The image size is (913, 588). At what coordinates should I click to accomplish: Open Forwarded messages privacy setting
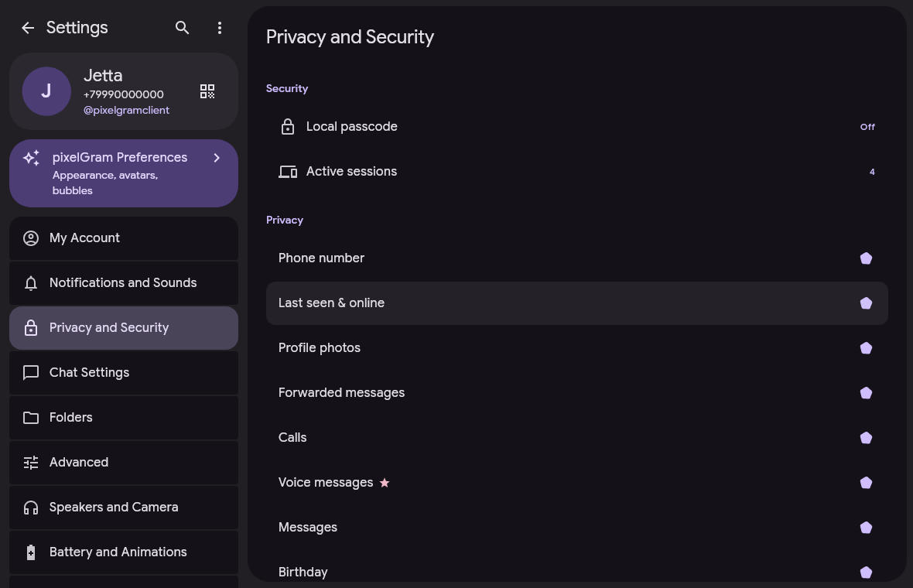pos(577,393)
